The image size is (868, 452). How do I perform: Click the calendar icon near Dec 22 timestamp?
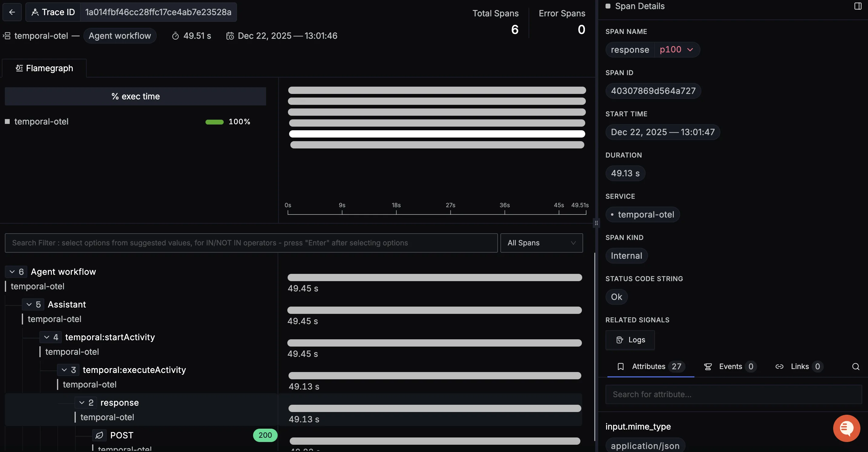(230, 36)
